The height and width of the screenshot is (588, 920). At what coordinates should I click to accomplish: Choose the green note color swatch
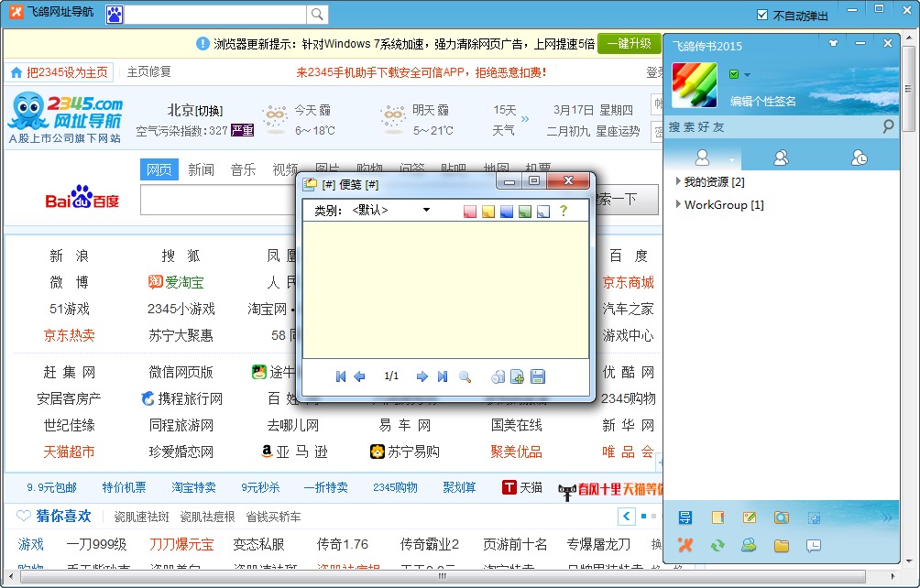pos(524,211)
